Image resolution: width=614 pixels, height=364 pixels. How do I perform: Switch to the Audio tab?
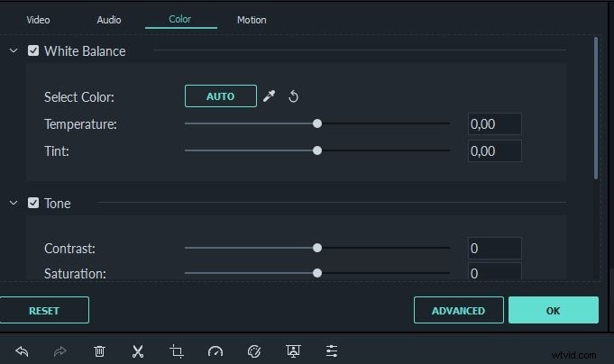tap(109, 20)
